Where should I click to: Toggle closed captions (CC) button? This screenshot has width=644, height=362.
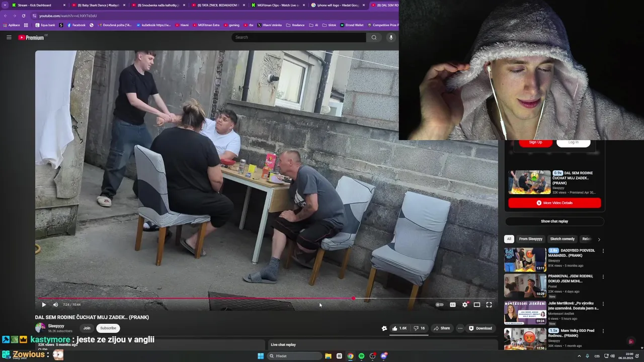coord(453,305)
